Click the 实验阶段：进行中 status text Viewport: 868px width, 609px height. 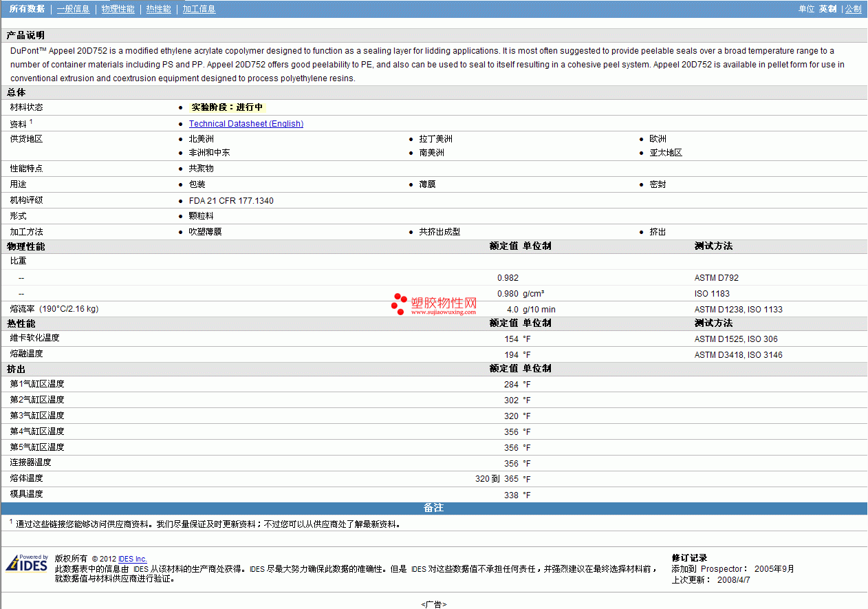pos(227,107)
